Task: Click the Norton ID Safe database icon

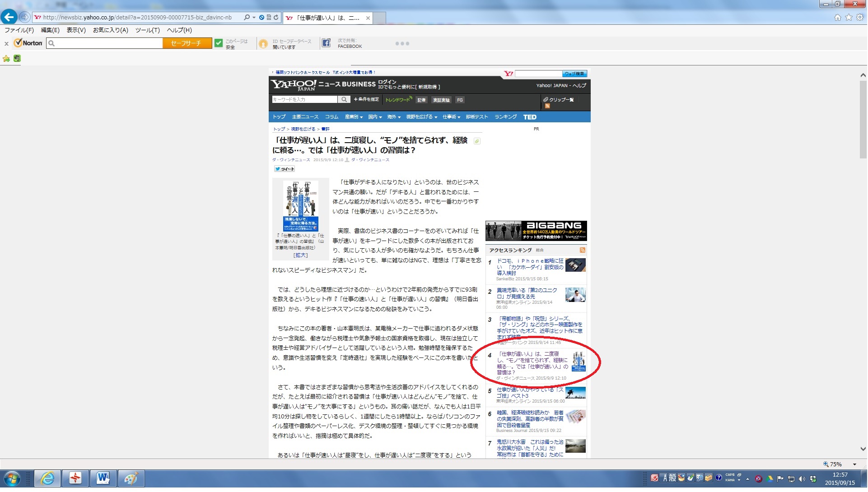Action: tap(263, 44)
